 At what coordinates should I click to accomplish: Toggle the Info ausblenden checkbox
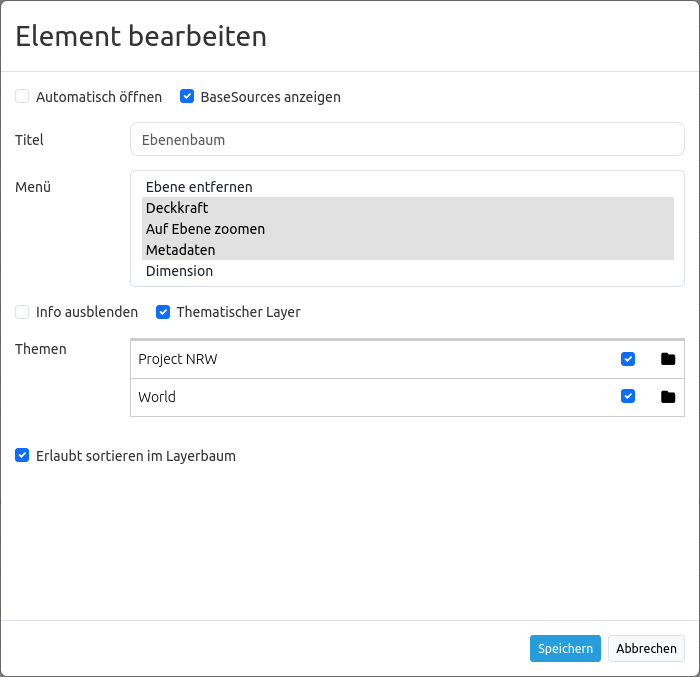[x=22, y=312]
